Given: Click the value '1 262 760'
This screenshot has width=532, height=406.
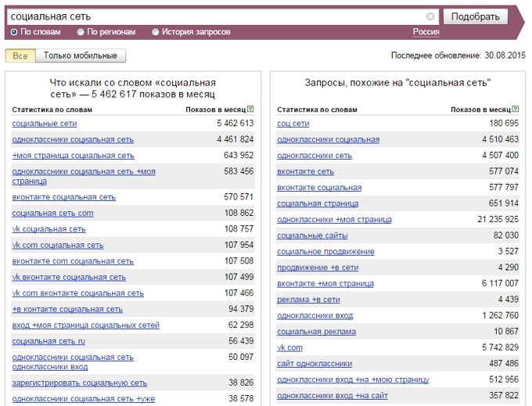Looking at the screenshot, I should [500, 315].
